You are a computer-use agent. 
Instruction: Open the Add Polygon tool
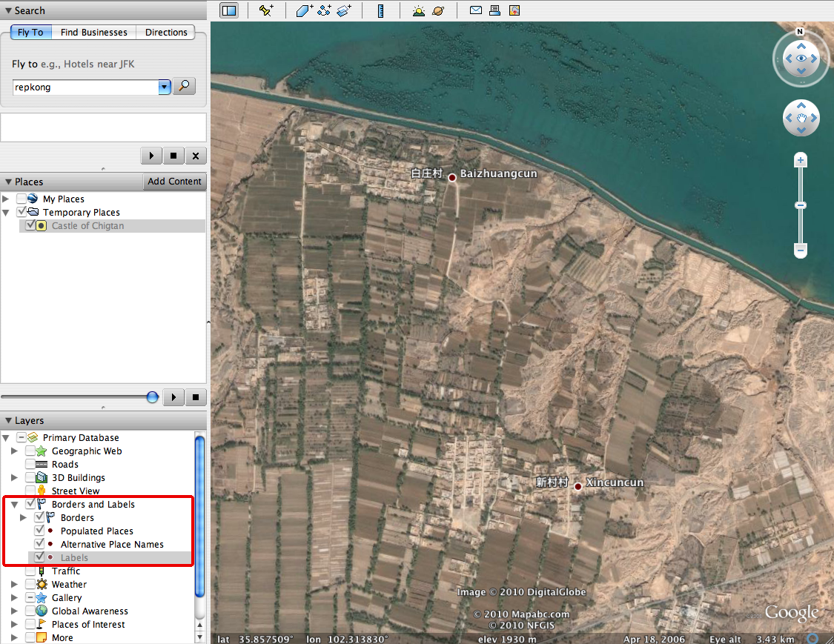tap(301, 10)
